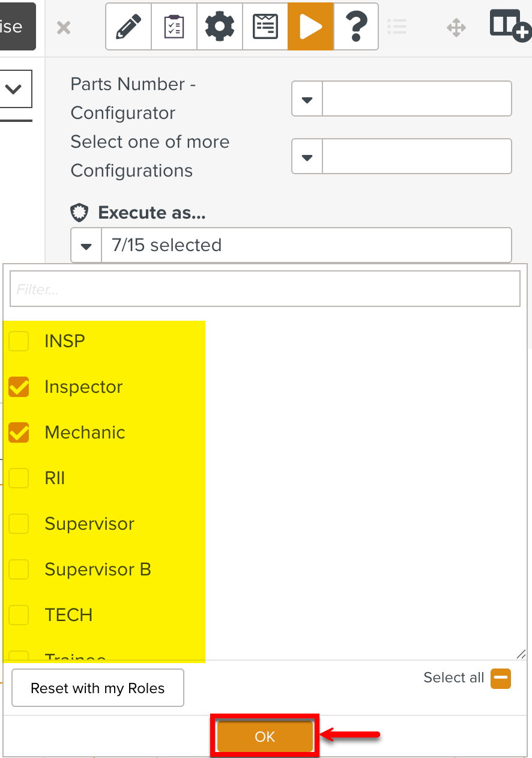Uncheck the Mechanic role checkbox
This screenshot has width=532, height=758.
[19, 432]
